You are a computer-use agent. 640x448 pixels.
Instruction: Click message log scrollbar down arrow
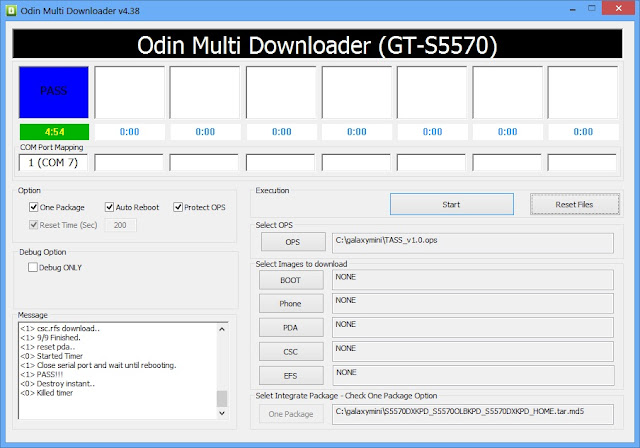tap(222, 413)
